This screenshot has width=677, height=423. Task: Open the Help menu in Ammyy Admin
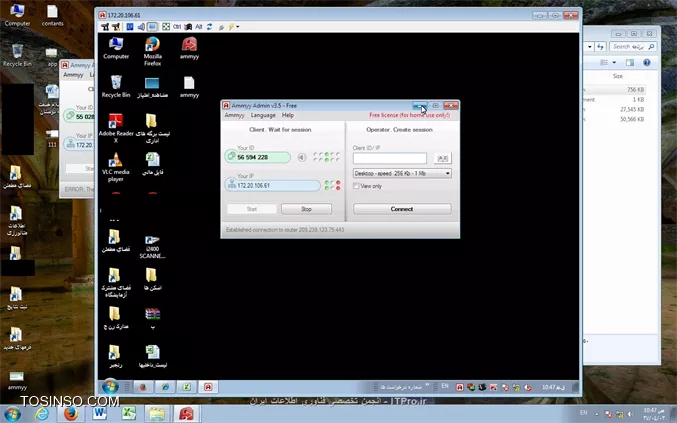tap(288, 115)
